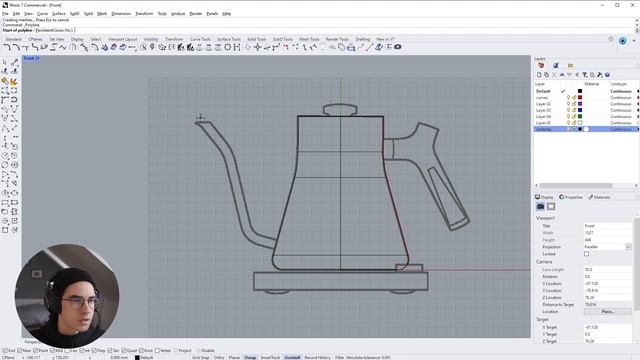Screen dimensions: 640x360
Task: Change the curves layer red color swatch
Action: pyautogui.click(x=580, y=98)
